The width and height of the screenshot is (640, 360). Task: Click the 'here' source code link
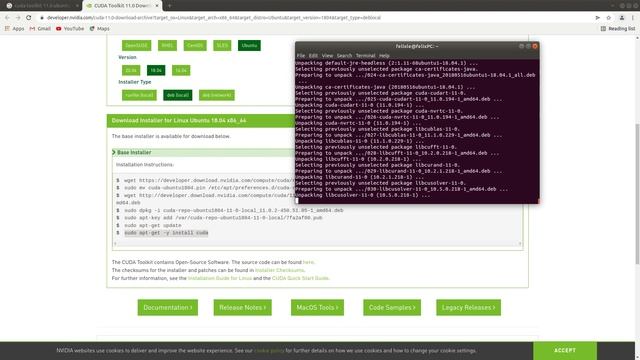pos(308,262)
